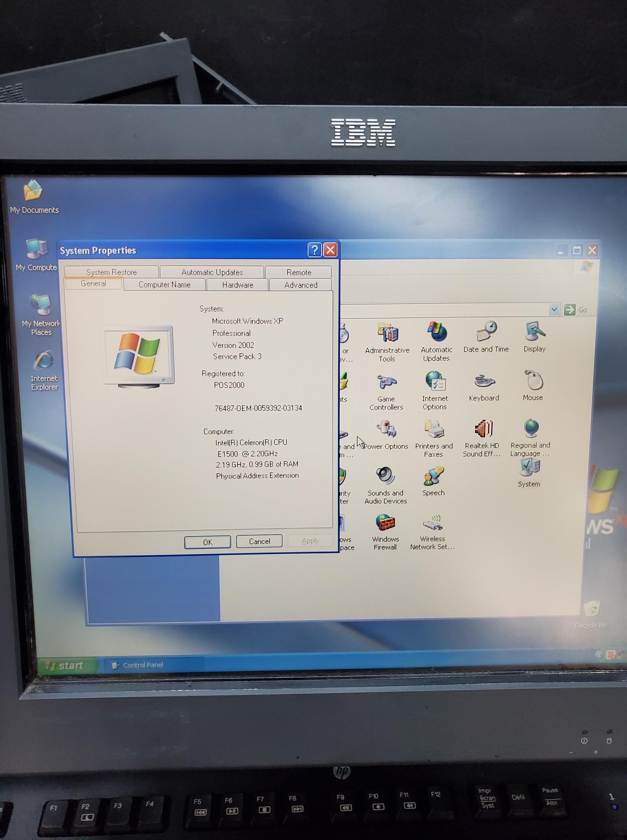Open Game Controllers icon
This screenshot has height=840, width=627.
pyautogui.click(x=386, y=392)
